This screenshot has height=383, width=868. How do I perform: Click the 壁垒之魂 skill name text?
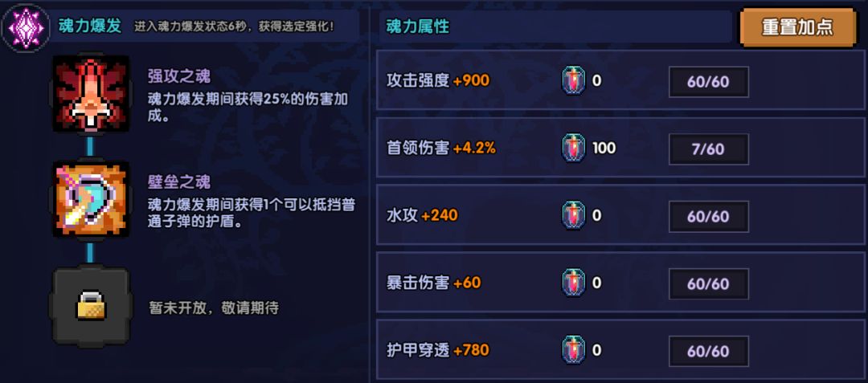[x=179, y=182]
